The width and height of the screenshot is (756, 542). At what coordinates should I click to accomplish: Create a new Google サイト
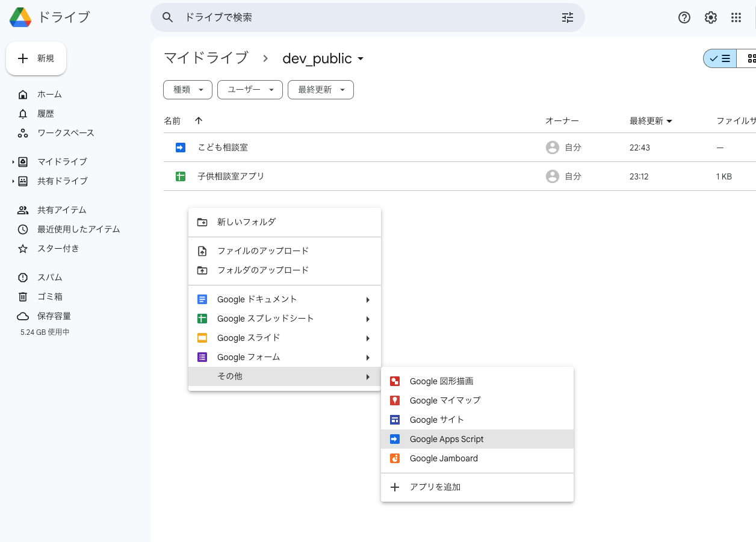436,419
